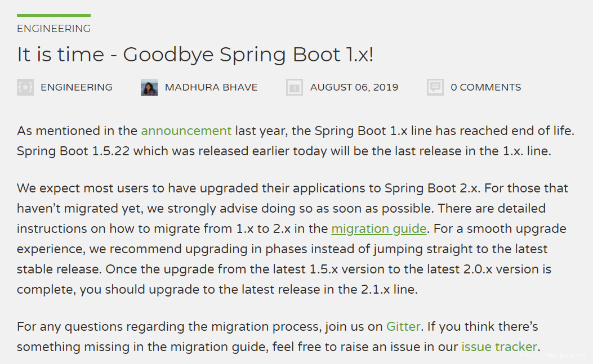Image resolution: width=593 pixels, height=364 pixels.
Task: Open Madhura Bhave's author avatar
Action: 149,87
